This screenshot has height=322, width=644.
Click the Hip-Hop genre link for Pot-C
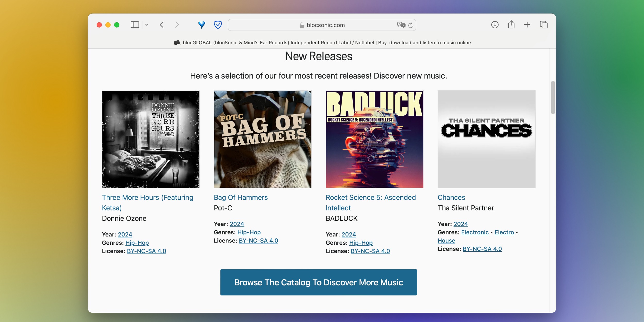(x=249, y=232)
